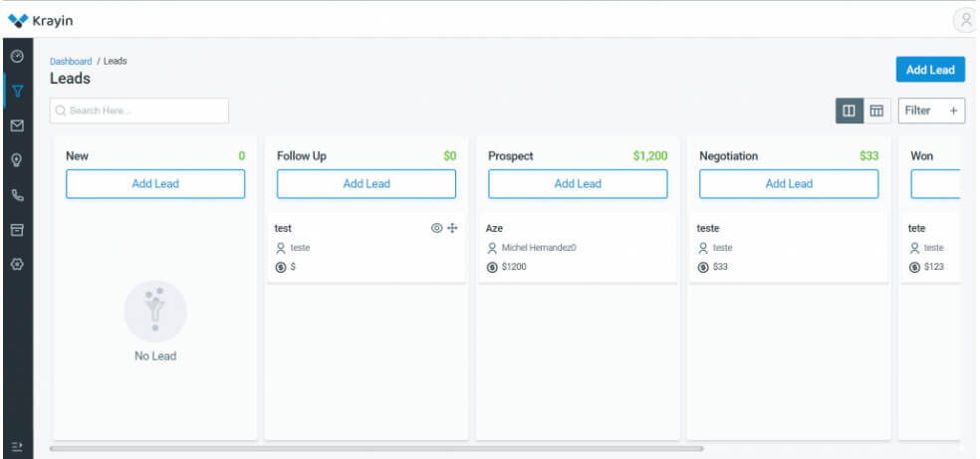Click the plus icon beside Filter
The height and width of the screenshot is (459, 980).
click(x=953, y=111)
